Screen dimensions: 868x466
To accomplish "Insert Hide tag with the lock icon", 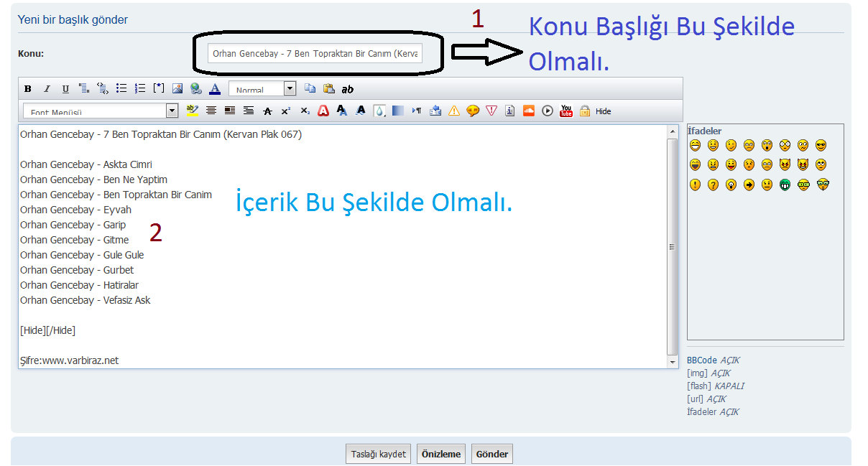I will tap(585, 111).
